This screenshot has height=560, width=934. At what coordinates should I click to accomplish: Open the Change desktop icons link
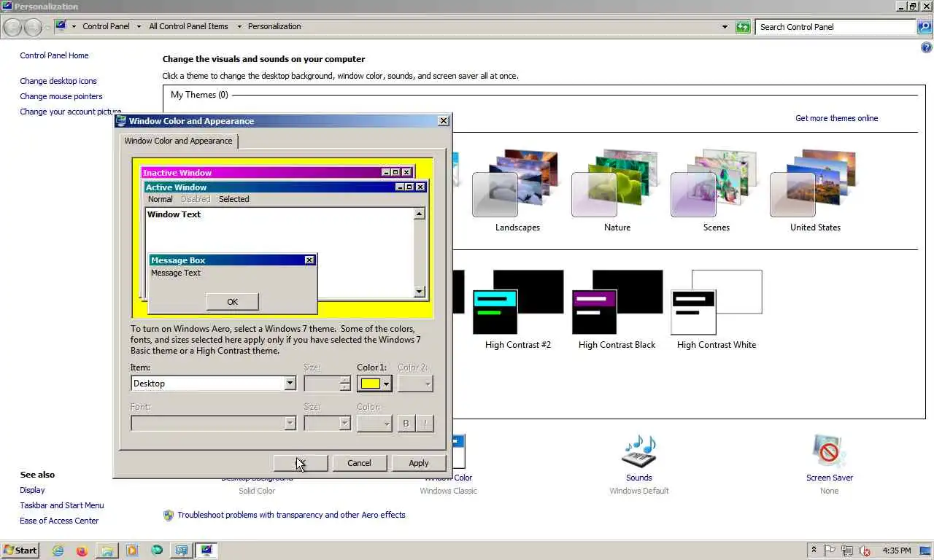(x=58, y=81)
